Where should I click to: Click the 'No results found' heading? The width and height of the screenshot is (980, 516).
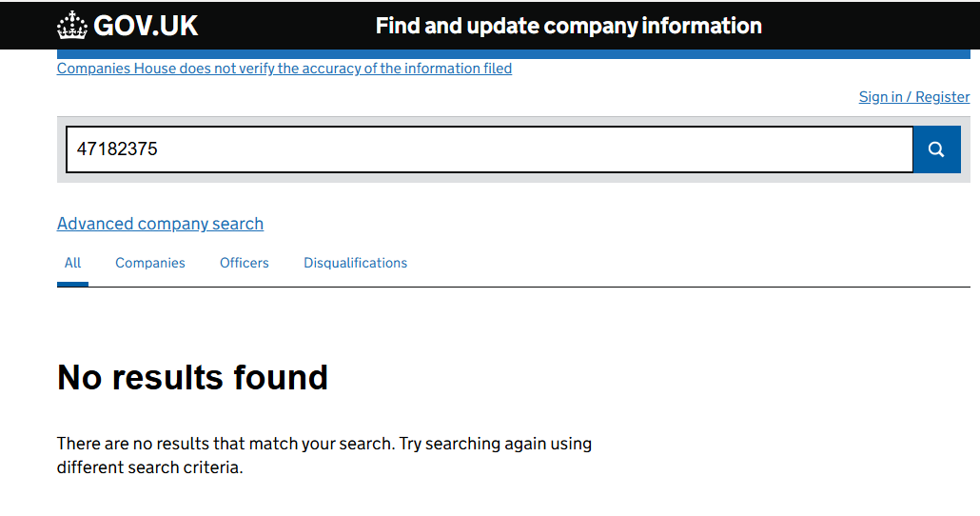click(192, 377)
